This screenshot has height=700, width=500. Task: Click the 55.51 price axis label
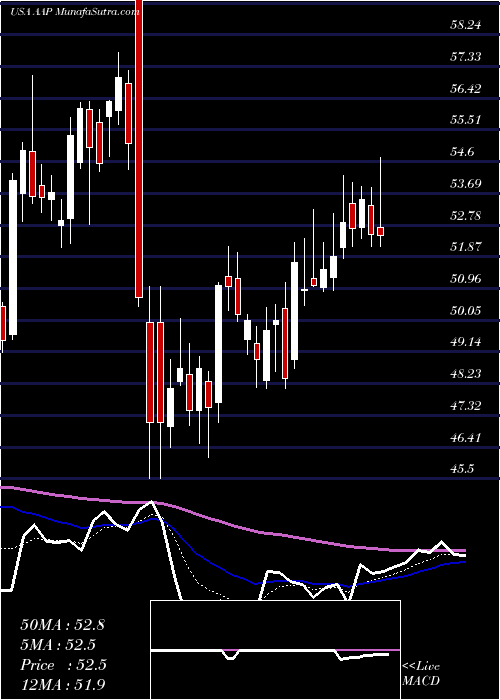[465, 121]
